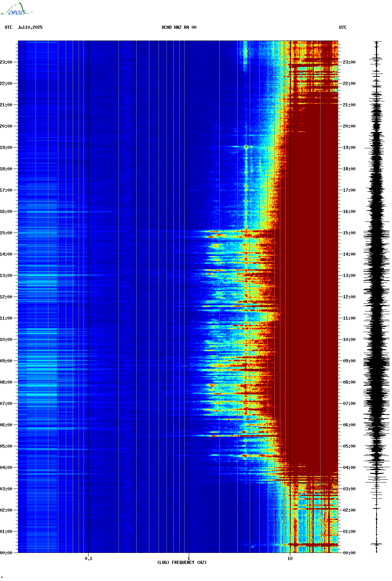Click the 18:00 label on left axis

(6, 169)
